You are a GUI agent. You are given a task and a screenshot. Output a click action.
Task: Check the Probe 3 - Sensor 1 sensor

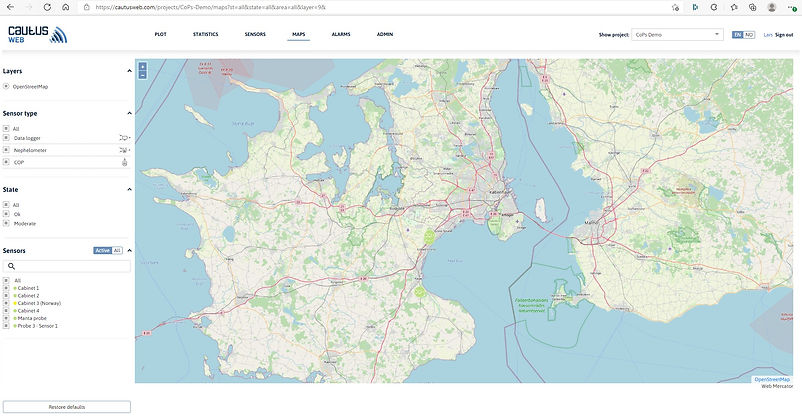coord(6,325)
